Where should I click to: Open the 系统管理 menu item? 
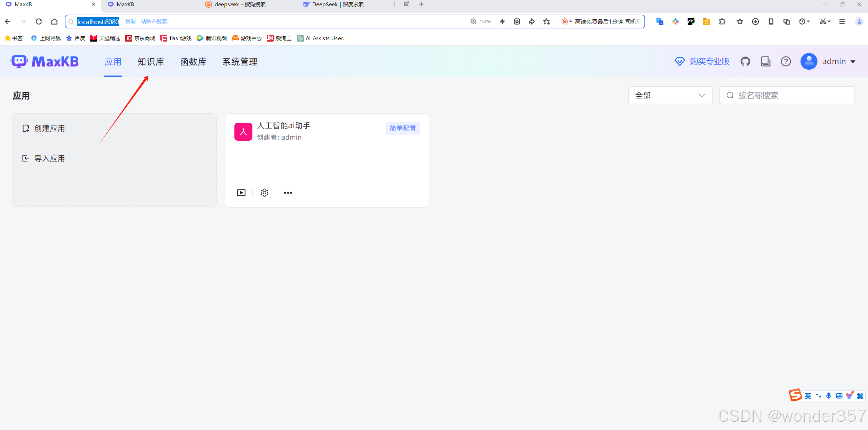pyautogui.click(x=240, y=62)
